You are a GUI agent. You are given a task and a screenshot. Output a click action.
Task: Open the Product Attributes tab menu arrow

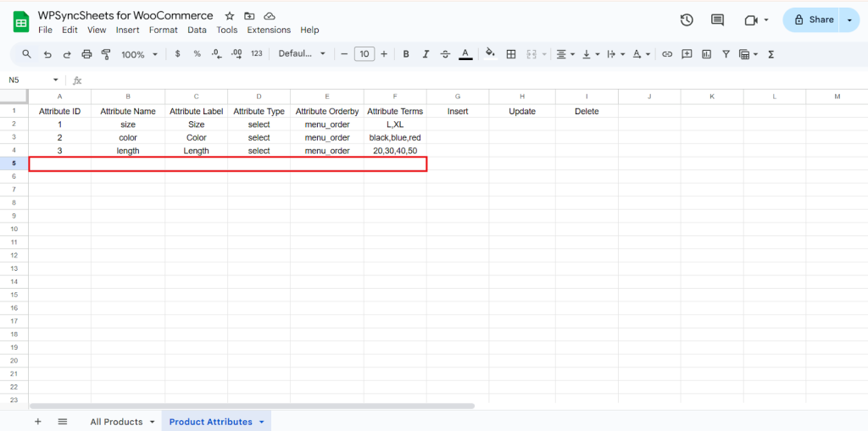(261, 423)
